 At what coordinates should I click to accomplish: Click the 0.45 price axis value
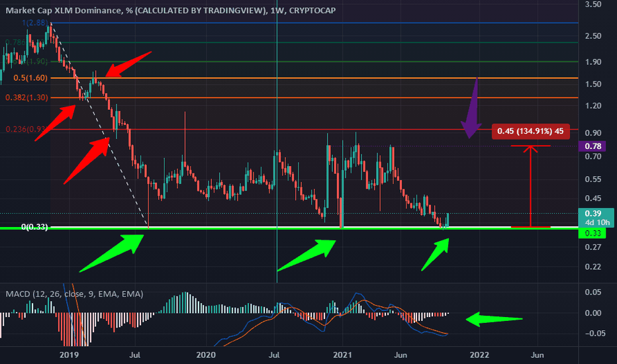pos(593,198)
